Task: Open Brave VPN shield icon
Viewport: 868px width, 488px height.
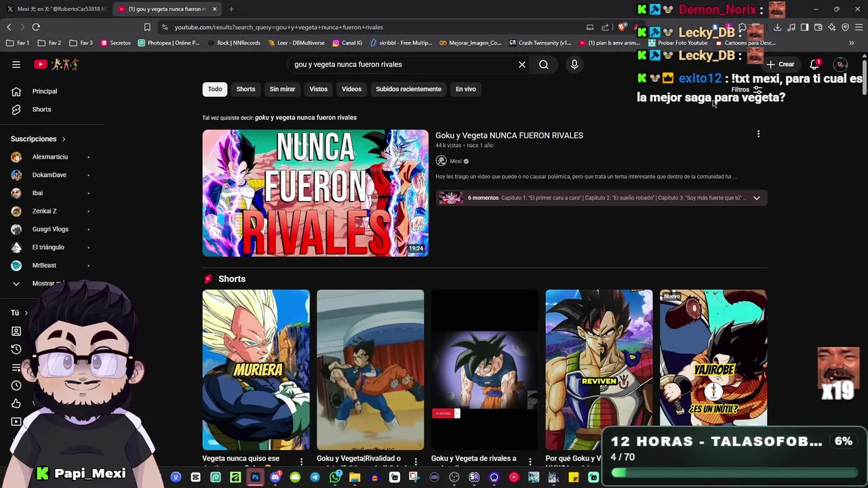Action: 845,27
